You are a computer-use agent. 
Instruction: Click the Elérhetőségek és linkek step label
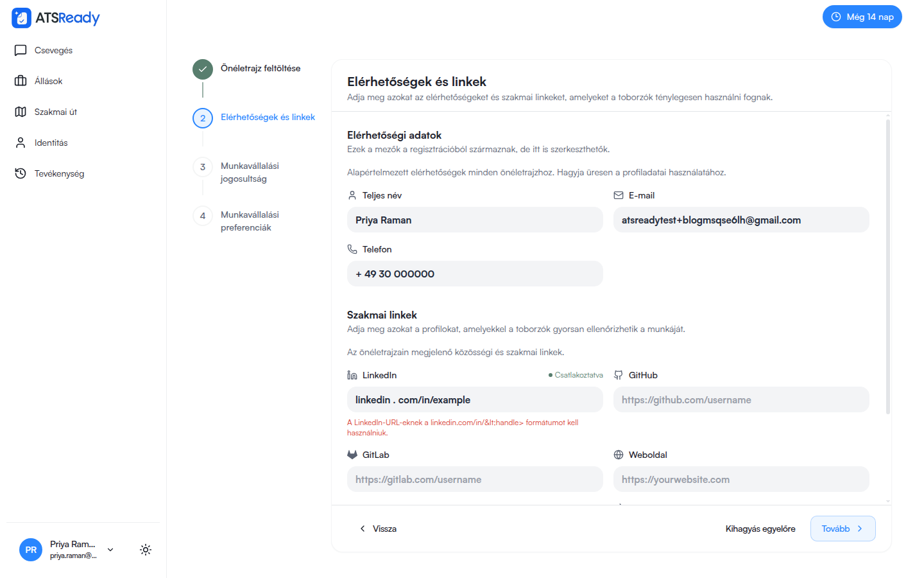[x=268, y=117]
